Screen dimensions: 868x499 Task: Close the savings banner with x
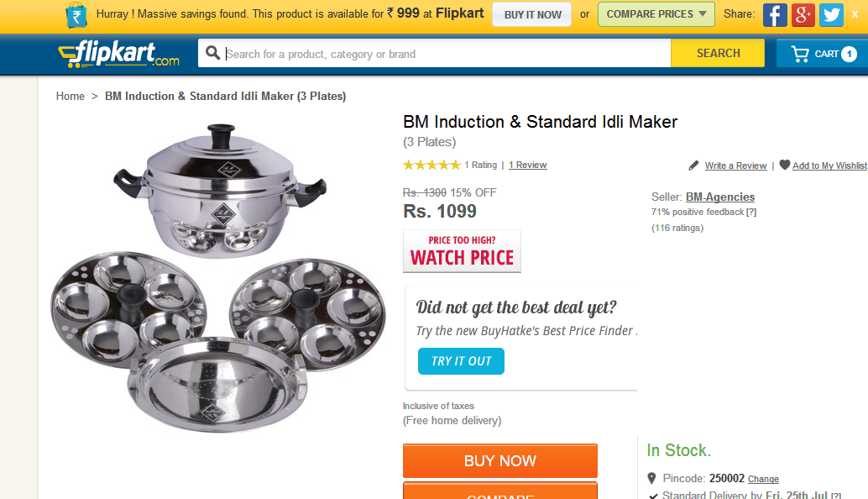pos(857,14)
